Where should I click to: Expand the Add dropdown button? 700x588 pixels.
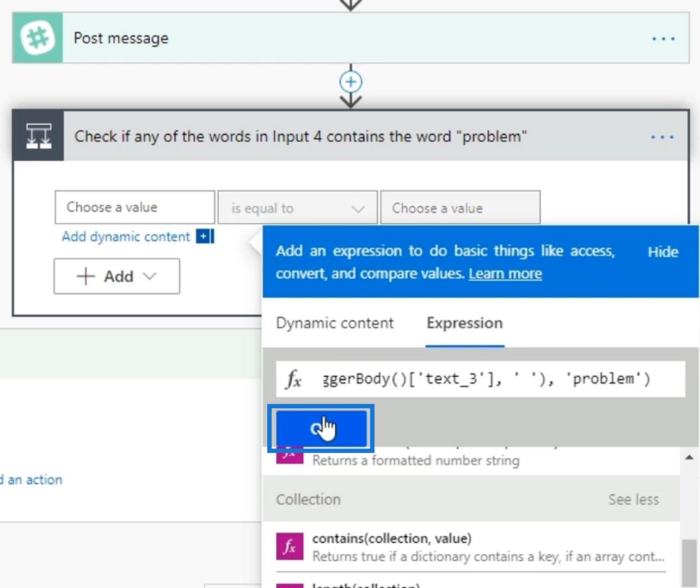click(116, 276)
